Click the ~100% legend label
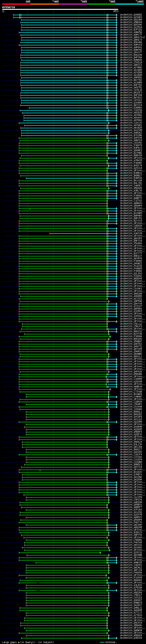Viewport: 146px width, 644px height. (140, 2)
